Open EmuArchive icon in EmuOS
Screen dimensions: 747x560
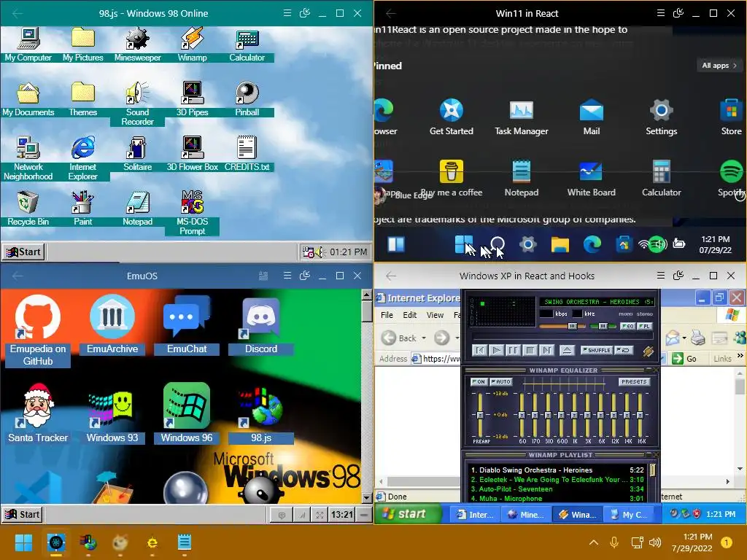(112, 324)
